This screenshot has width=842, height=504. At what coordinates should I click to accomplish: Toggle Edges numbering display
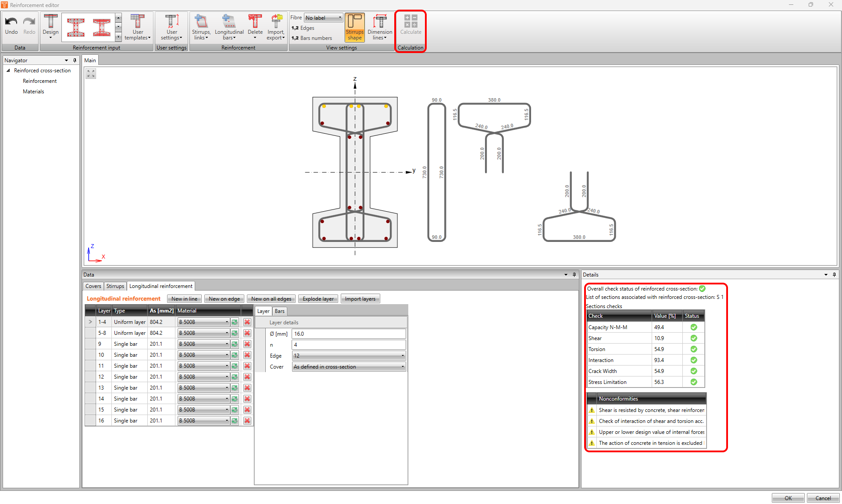(303, 28)
